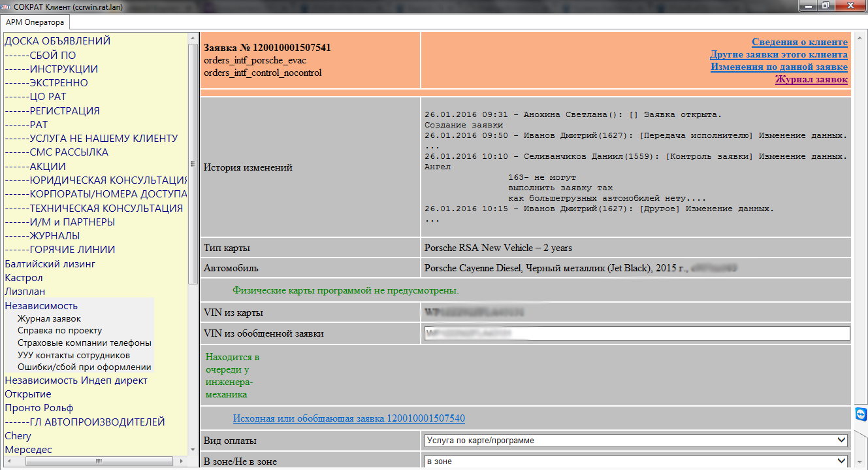
Task: Restore down the application window
Action: pos(825,6)
